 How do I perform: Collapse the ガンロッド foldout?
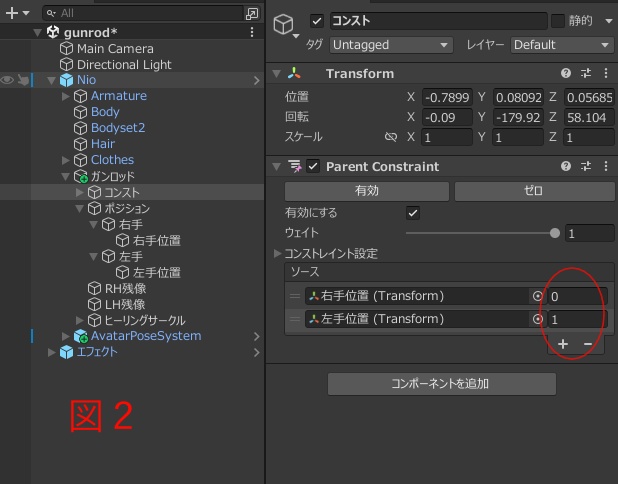tap(65, 177)
